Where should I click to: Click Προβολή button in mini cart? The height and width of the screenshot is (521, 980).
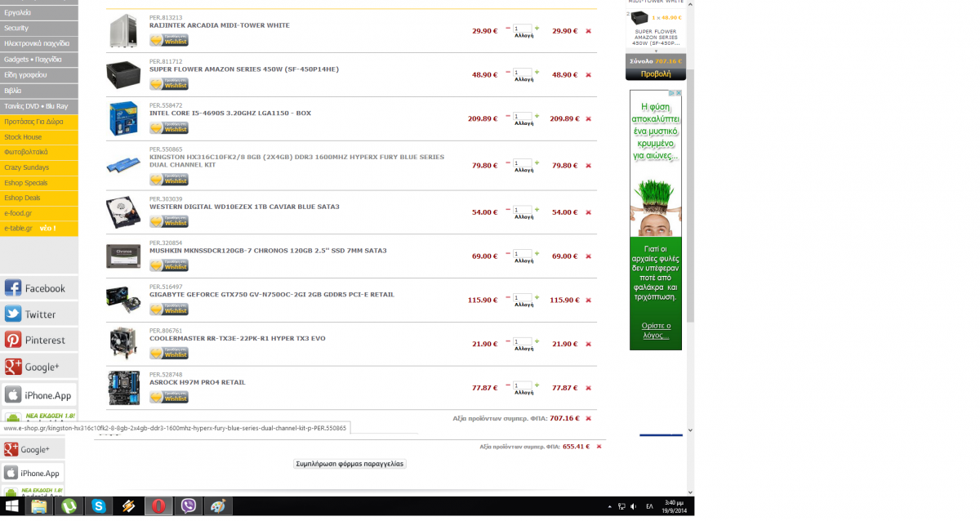[655, 73]
